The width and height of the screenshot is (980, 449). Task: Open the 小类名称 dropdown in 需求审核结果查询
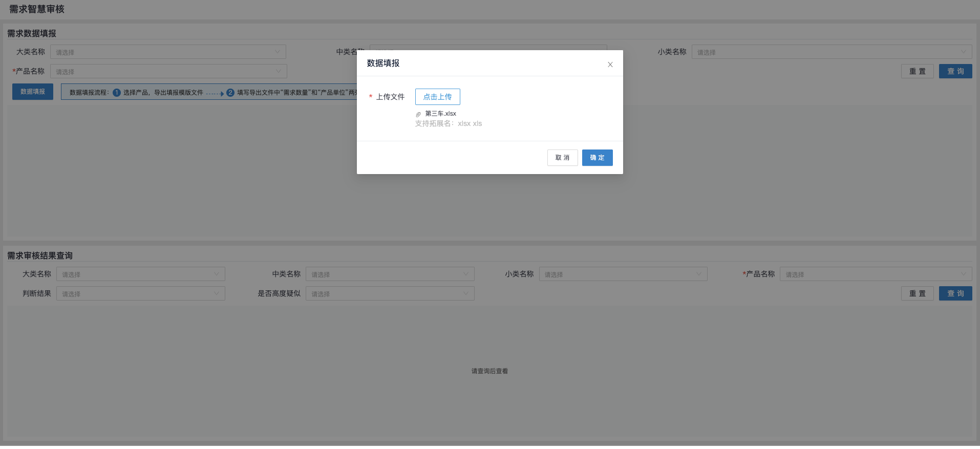click(x=623, y=274)
